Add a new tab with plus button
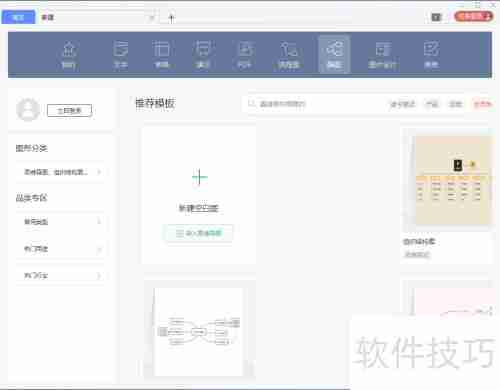Image resolution: width=500 pixels, height=390 pixels. 171,18
